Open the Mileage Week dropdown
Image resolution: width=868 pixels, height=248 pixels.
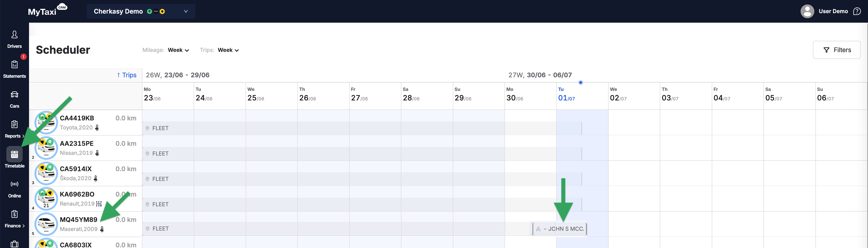(x=178, y=50)
